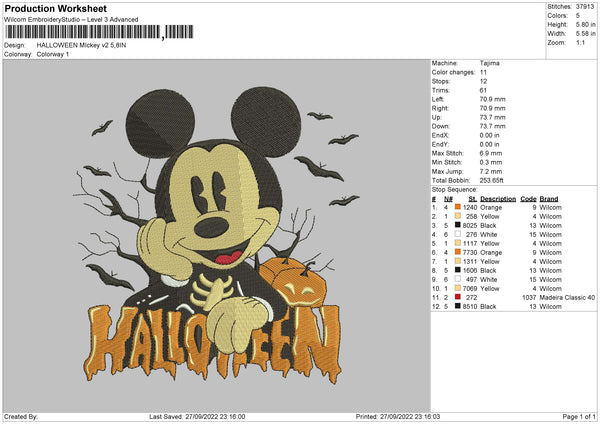Screen dimensions: 600x424
Task: Click the red swatch for thread 272
Action: [457, 297]
